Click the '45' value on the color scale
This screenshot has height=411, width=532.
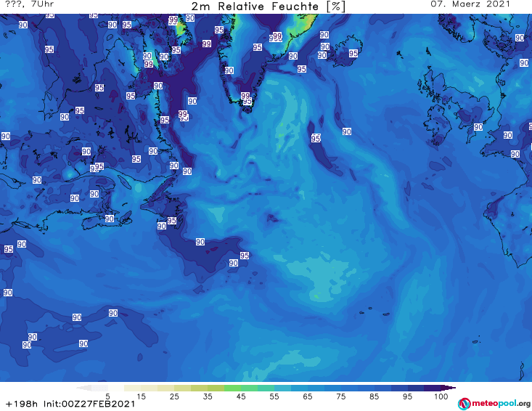[x=241, y=396]
